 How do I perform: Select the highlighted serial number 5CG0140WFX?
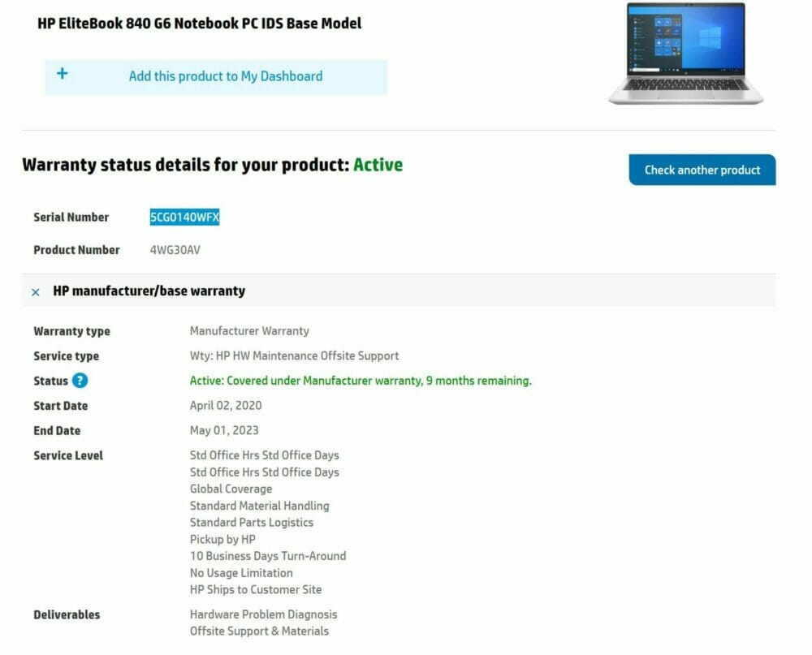coord(184,217)
